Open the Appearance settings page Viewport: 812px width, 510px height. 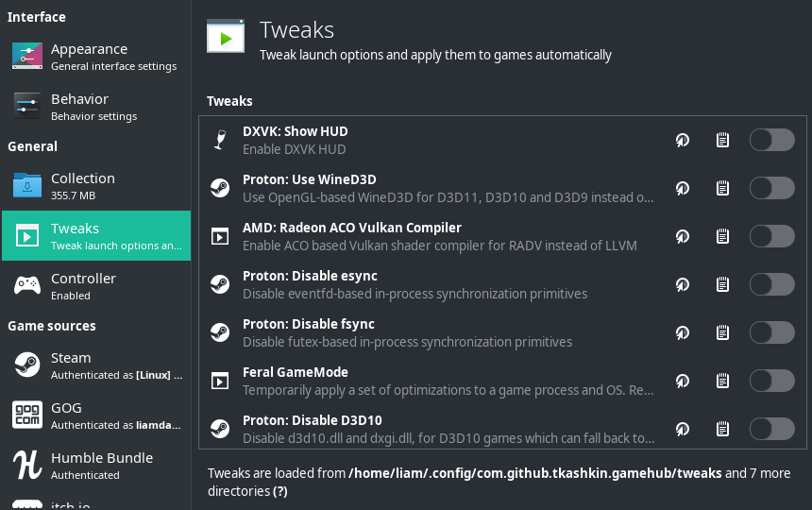pos(94,57)
